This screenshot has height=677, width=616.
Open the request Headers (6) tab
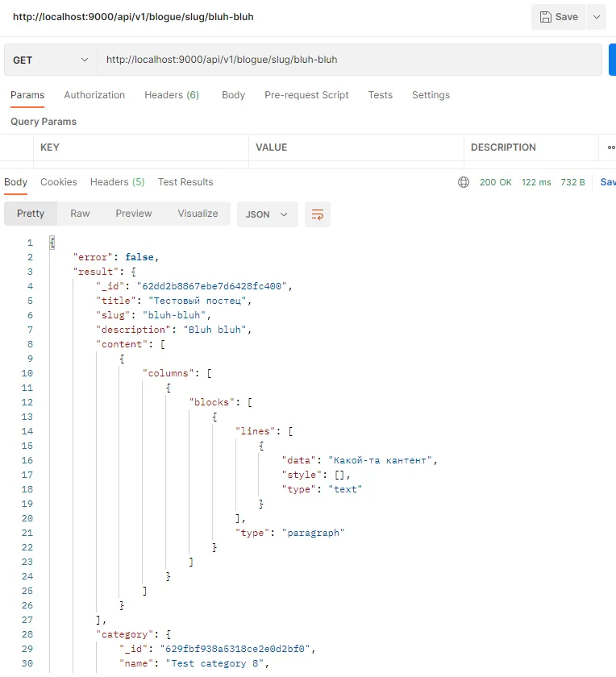coord(172,95)
